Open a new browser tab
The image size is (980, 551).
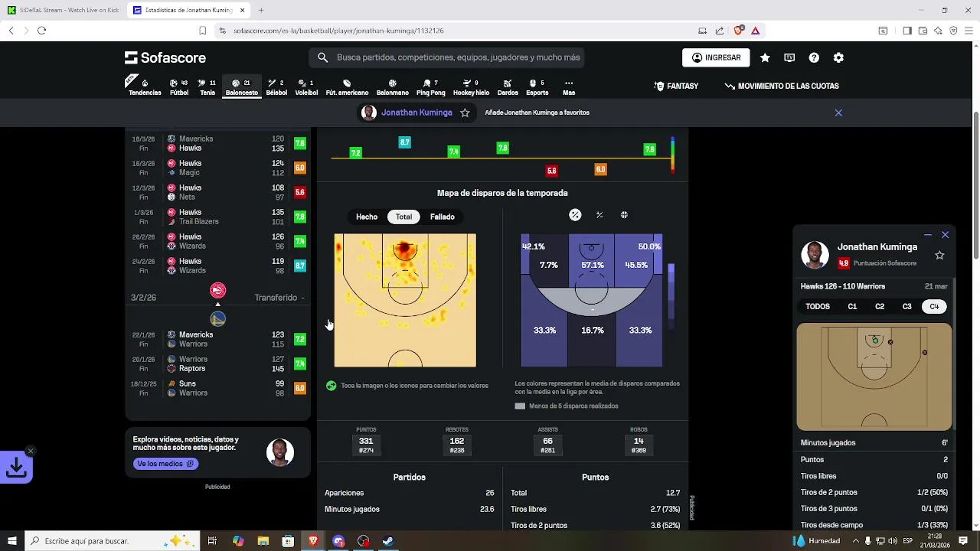[261, 11]
